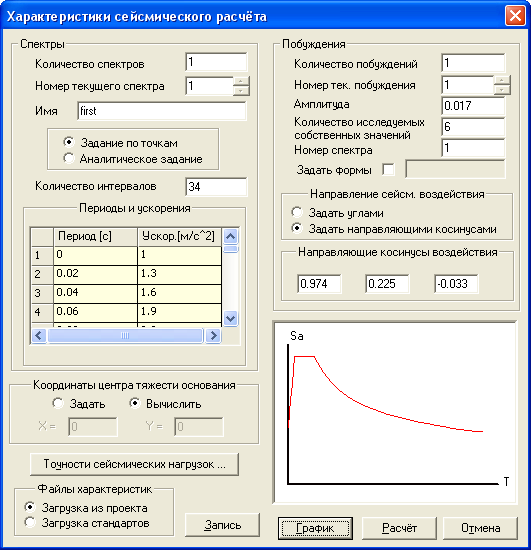Select 'Аналитическое задание' radio option
Screen dimensions: 531x550
[69, 158]
